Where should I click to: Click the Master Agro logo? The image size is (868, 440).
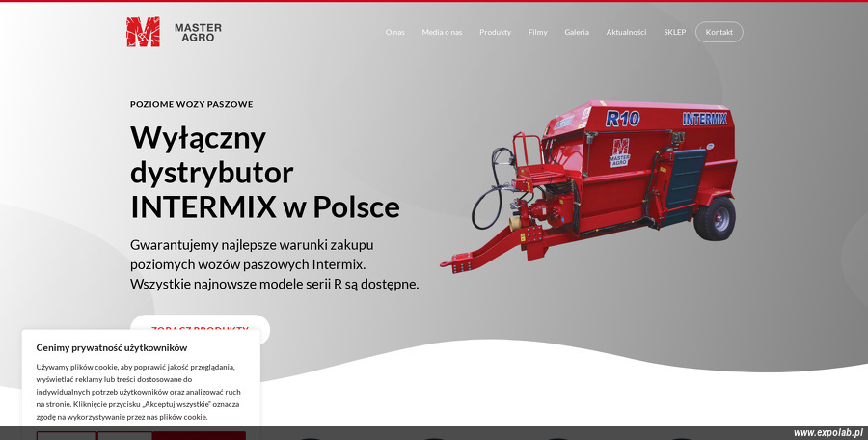(174, 32)
